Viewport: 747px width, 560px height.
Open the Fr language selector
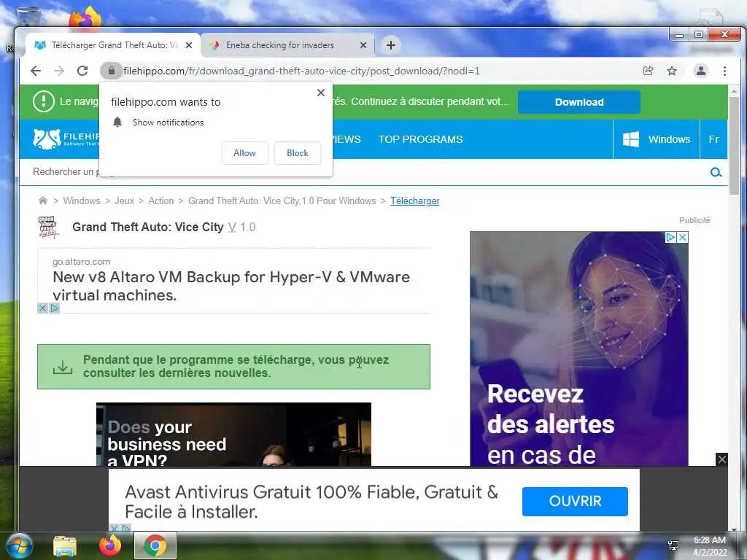pyautogui.click(x=713, y=139)
